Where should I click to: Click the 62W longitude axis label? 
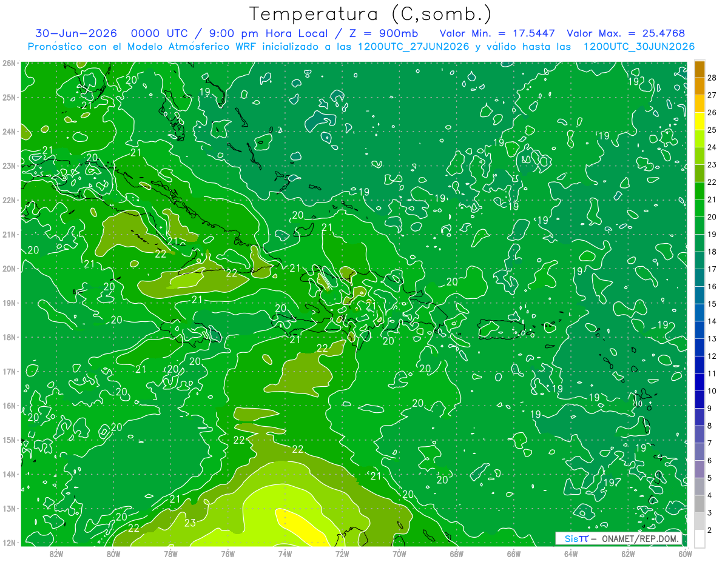click(x=628, y=554)
